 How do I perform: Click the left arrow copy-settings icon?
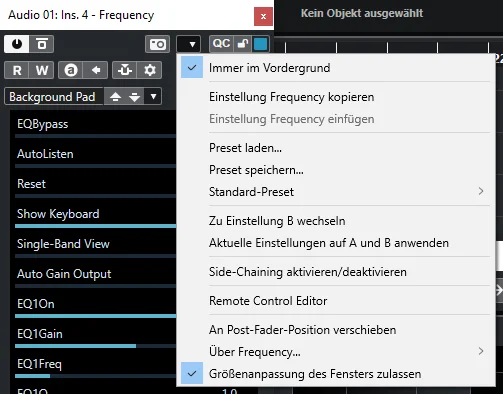pos(96,70)
